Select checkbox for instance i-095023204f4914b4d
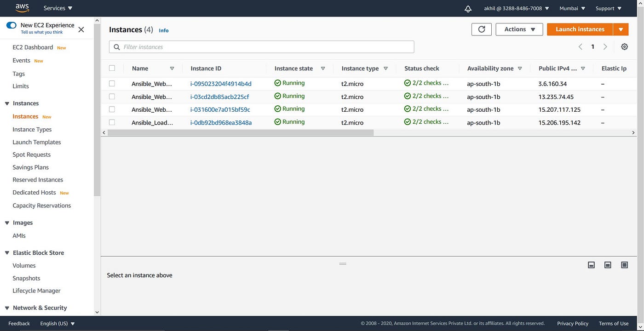Image resolution: width=644 pixels, height=331 pixels. pyautogui.click(x=112, y=84)
